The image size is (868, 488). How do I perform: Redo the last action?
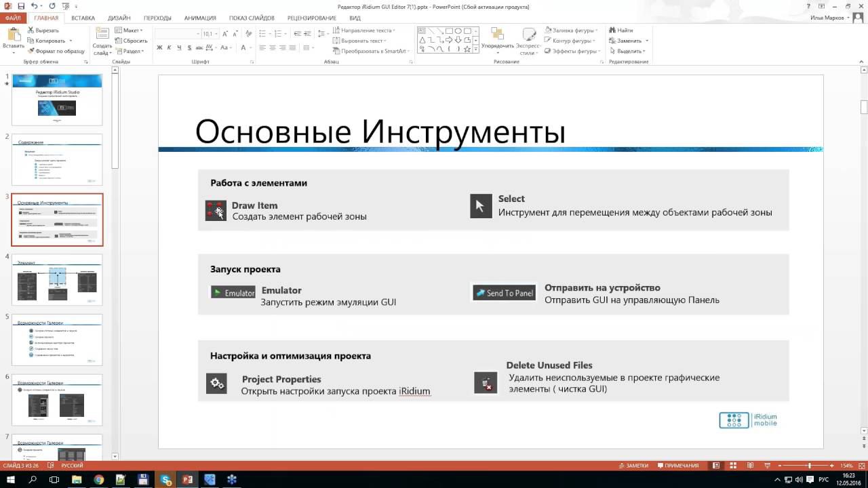coord(52,6)
